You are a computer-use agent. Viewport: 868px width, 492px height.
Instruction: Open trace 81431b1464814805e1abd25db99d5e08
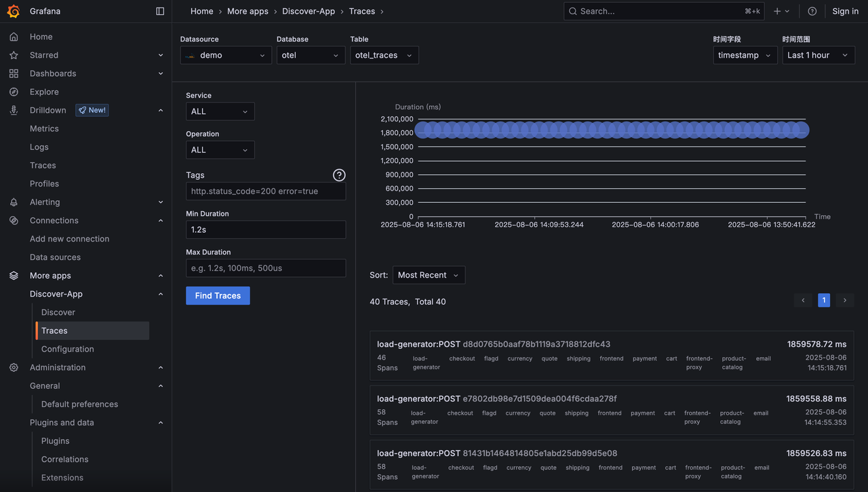[612, 465]
